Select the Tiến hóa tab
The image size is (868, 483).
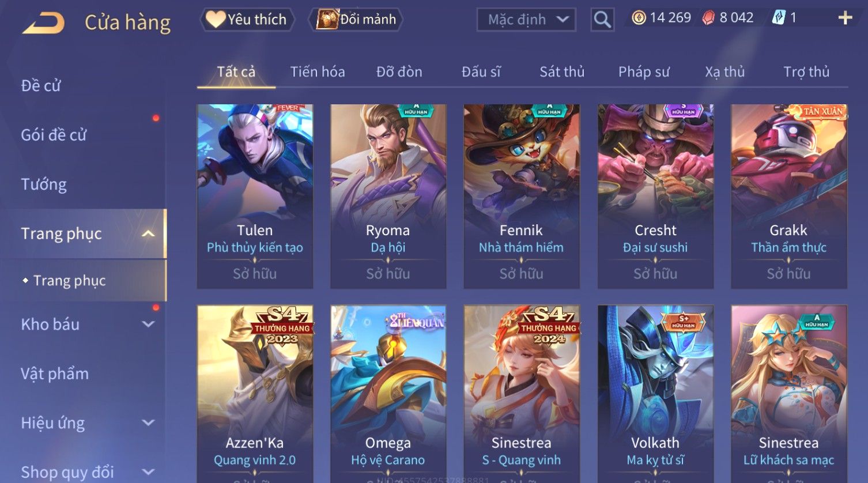click(318, 71)
